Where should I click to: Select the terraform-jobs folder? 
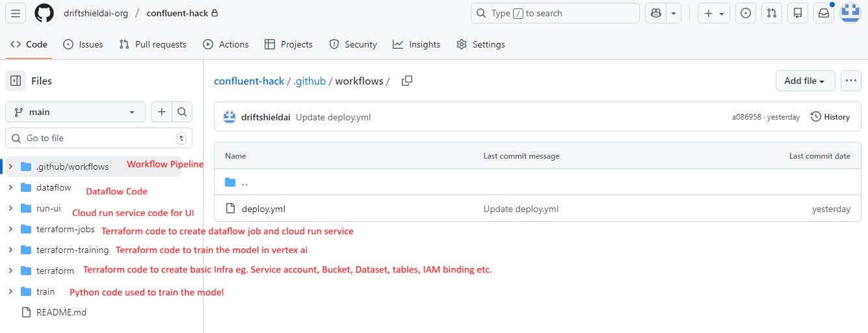(x=66, y=229)
